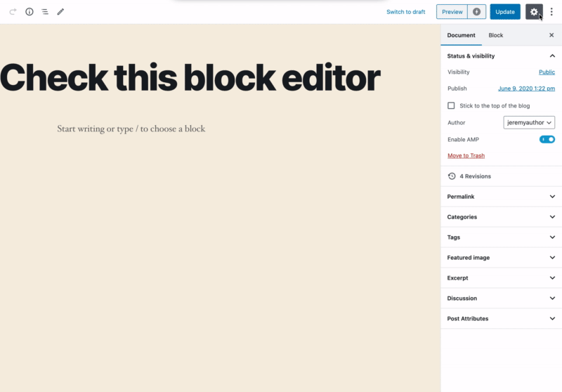Switch to the Block tab
The height and width of the screenshot is (392, 562).
[x=496, y=35]
